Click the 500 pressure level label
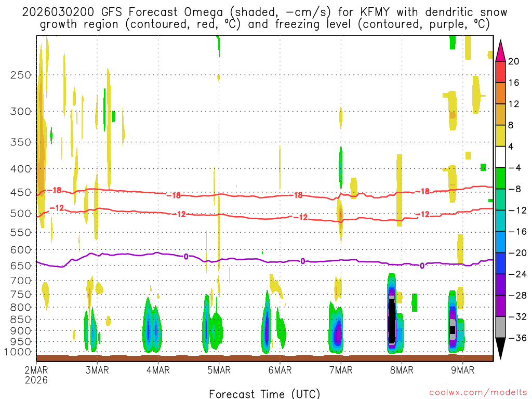Screen dimensions: 532x399 21,214
